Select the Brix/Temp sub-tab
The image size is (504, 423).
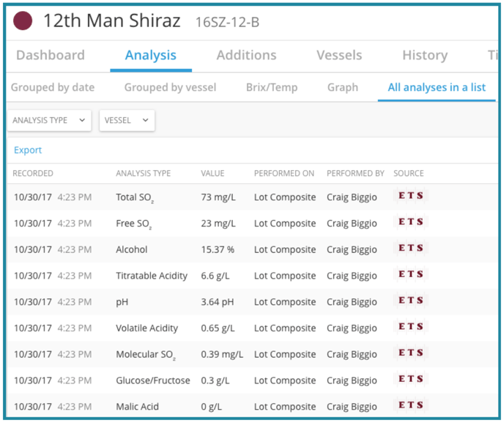click(272, 87)
